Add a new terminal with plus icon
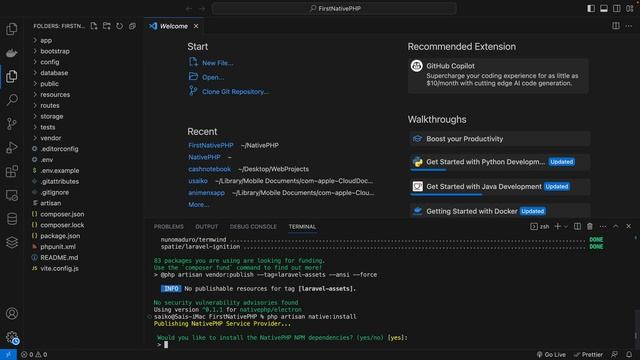This screenshot has height=360, width=640. (557, 226)
